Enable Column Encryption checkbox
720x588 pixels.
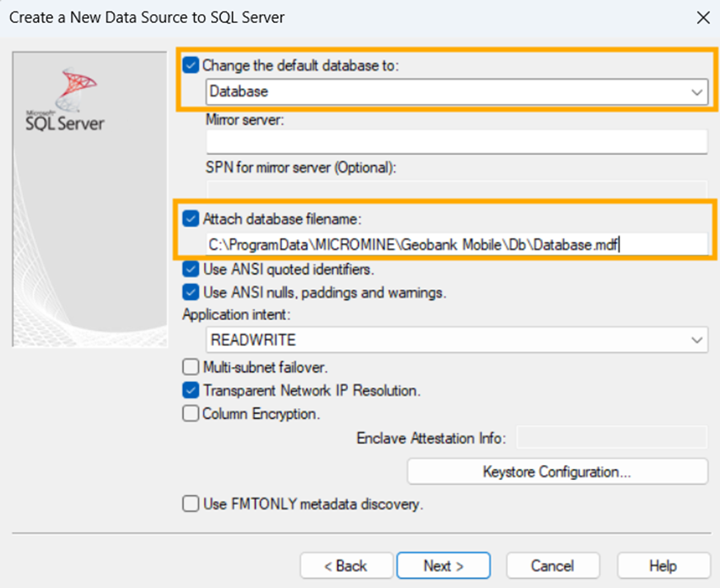[x=191, y=414]
